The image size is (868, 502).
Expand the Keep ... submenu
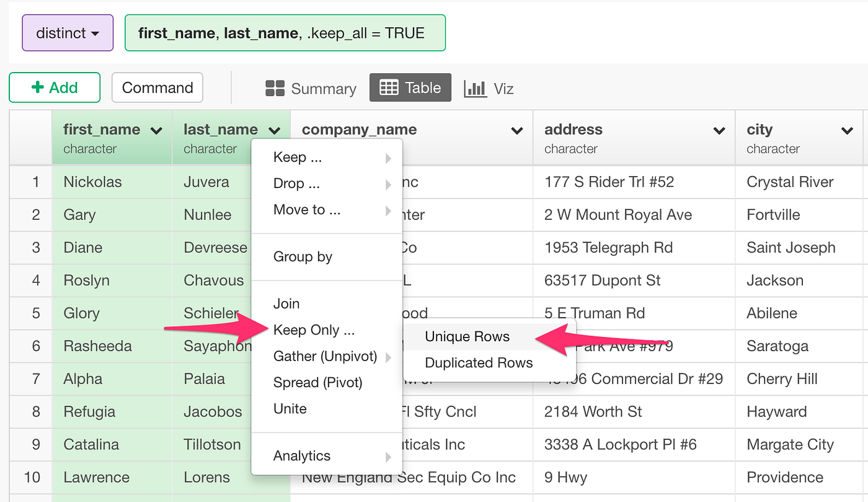point(327,158)
